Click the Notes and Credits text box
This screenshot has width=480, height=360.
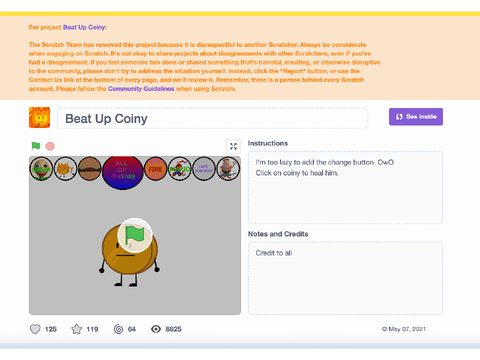click(345, 278)
